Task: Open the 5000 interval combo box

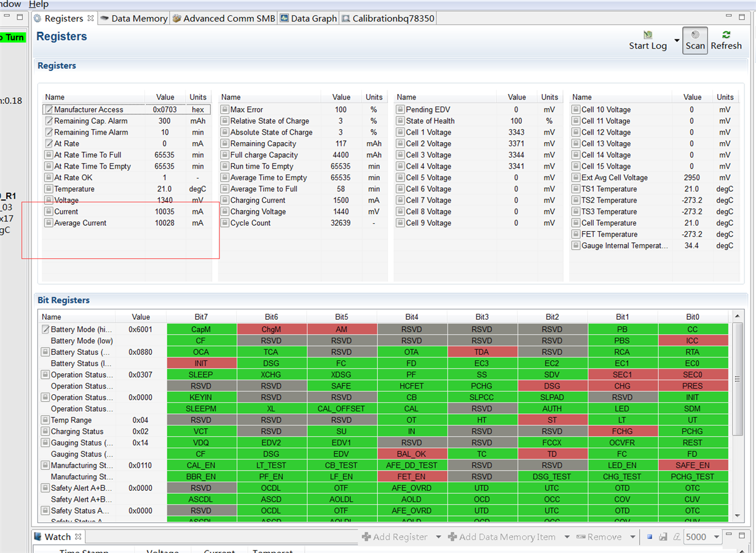Action: click(x=702, y=537)
